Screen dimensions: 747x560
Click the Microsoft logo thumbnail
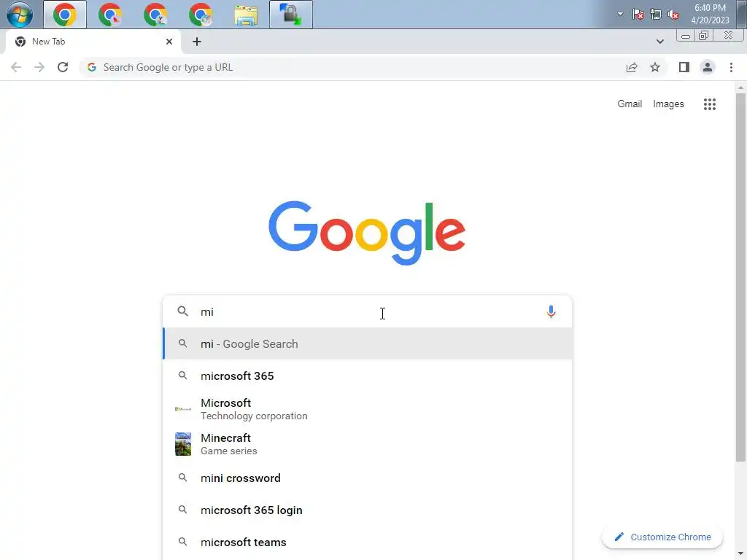click(183, 409)
